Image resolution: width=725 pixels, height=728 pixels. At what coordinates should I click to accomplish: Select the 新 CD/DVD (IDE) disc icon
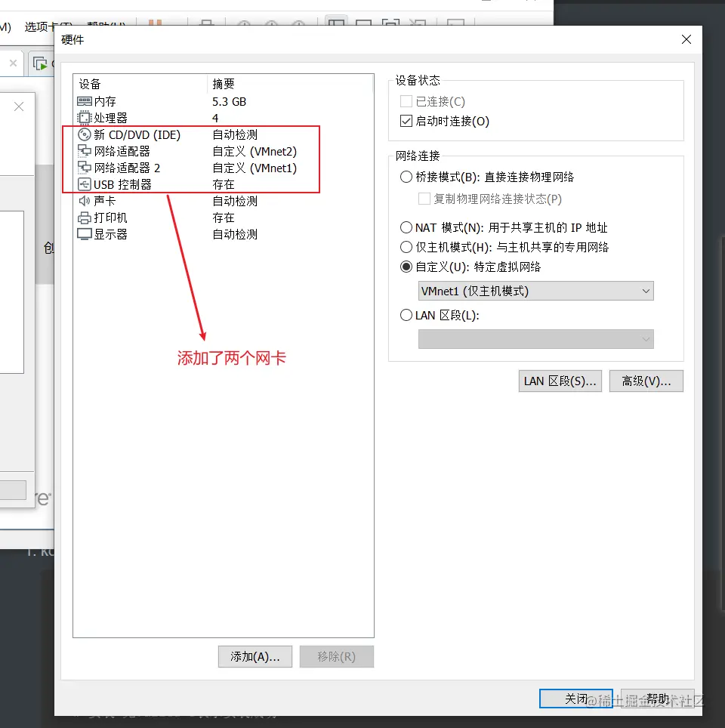point(84,134)
